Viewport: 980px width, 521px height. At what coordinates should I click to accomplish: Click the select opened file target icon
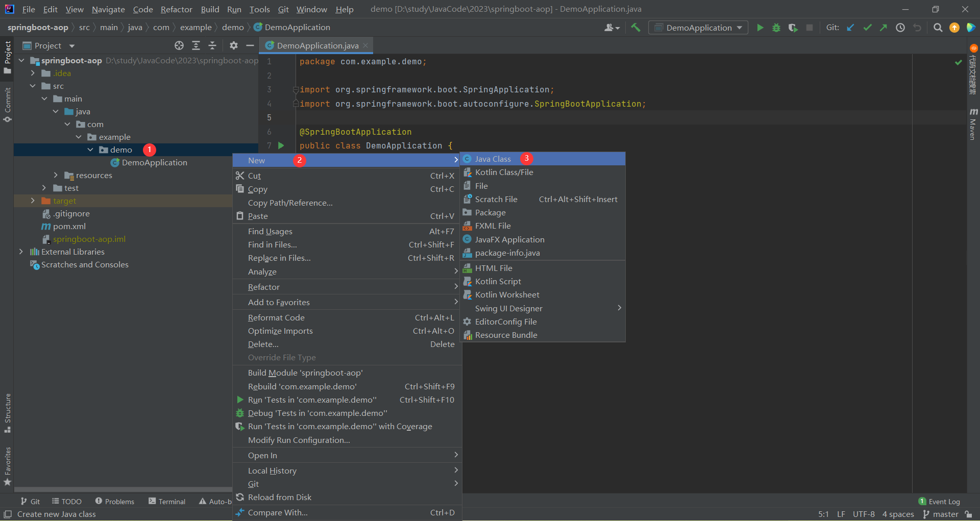pos(179,45)
